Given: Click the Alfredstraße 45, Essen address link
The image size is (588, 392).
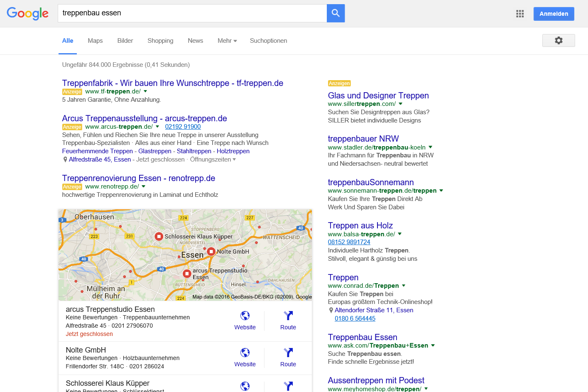Looking at the screenshot, I should [x=100, y=159].
